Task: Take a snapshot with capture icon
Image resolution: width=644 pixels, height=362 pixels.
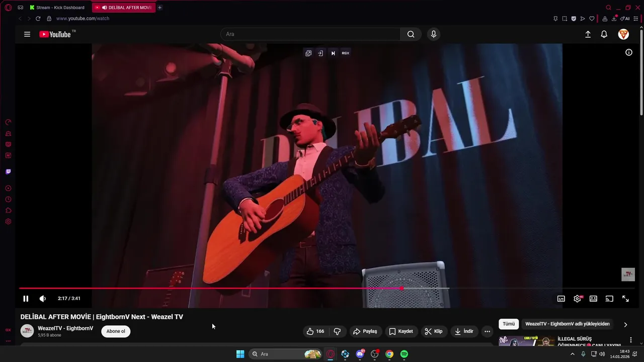Action: coord(565,19)
